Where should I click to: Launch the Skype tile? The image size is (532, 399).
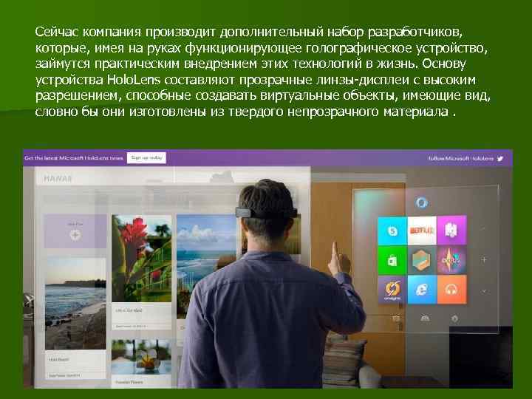point(392,231)
